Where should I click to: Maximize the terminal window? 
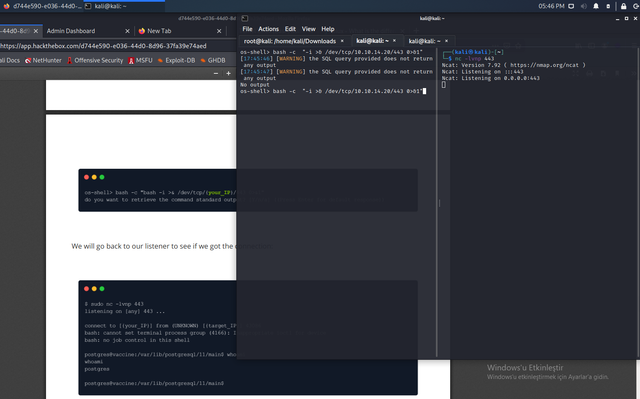(x=627, y=18)
